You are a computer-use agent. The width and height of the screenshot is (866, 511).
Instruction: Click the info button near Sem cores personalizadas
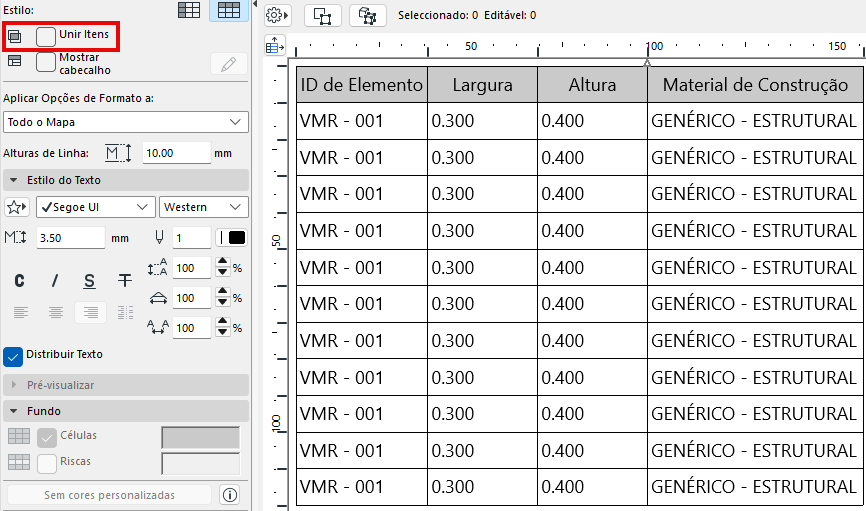pyautogui.click(x=230, y=495)
